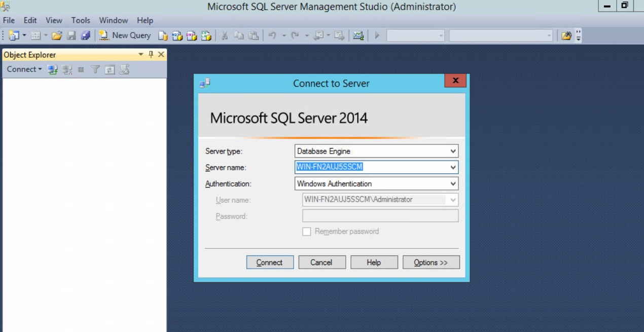Click the Object Explorer script/details icon
Image resolution: width=644 pixels, height=332 pixels.
(124, 70)
